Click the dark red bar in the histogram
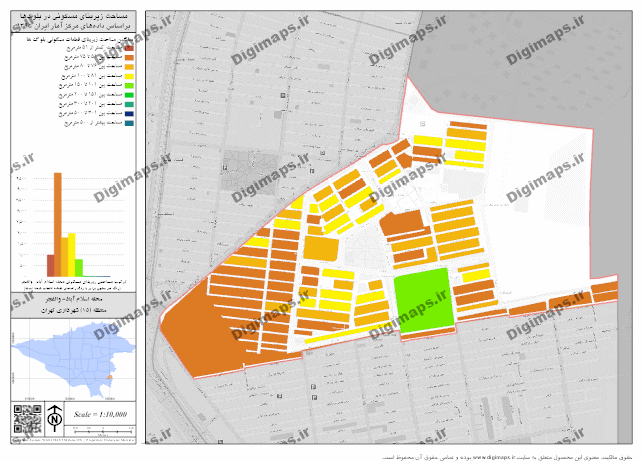Screen dimensions: 643x461 [51, 266]
